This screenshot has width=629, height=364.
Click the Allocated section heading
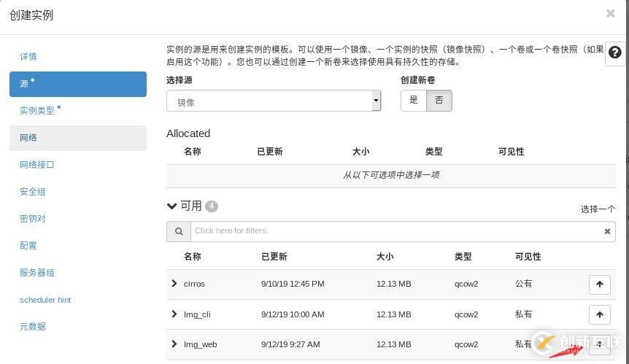tap(188, 133)
